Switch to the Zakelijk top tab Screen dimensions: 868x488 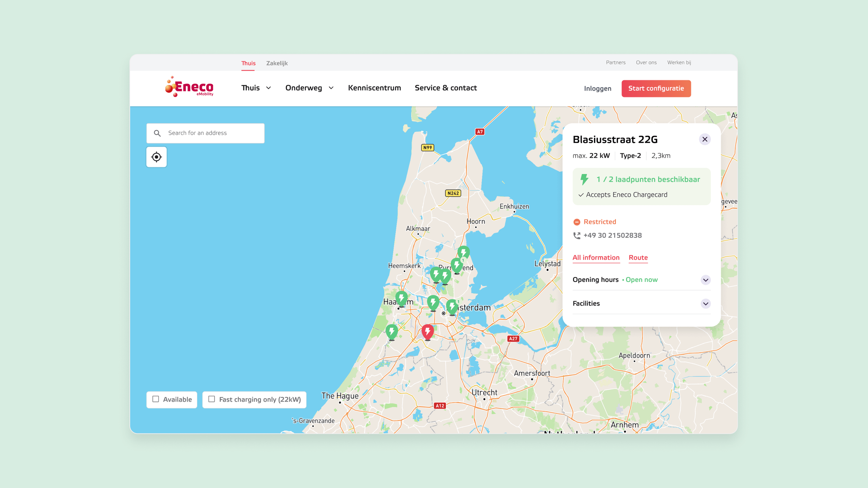[277, 63]
